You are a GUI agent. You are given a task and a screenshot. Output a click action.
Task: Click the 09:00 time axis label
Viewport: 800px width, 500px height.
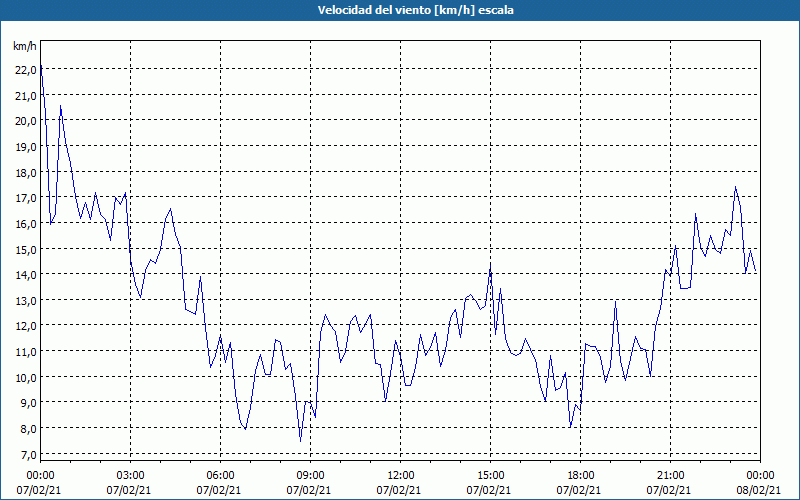[x=310, y=476]
